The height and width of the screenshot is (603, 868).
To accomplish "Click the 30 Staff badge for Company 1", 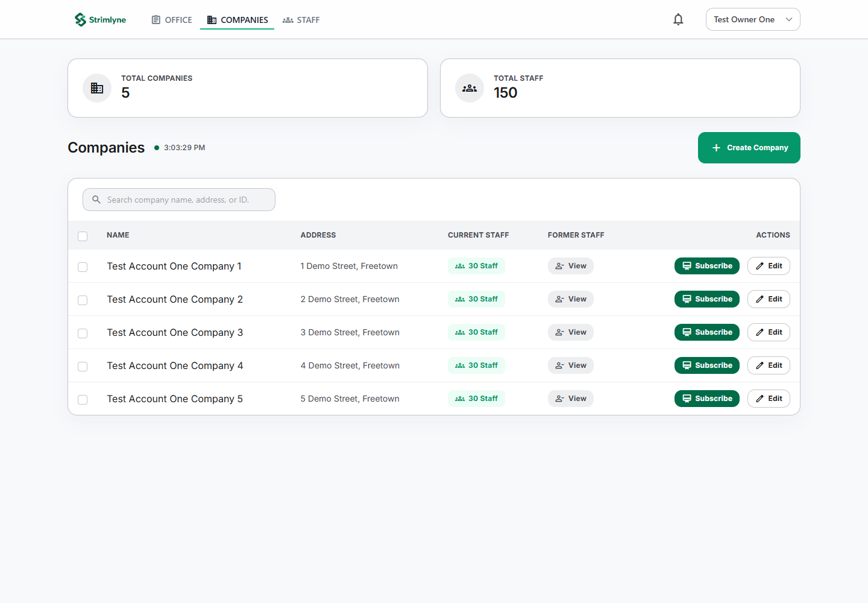I will pos(476,266).
